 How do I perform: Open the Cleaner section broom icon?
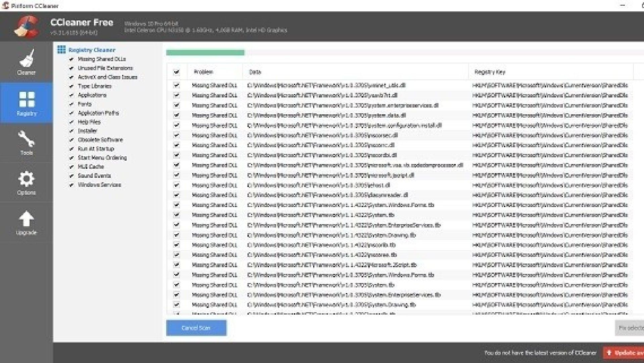pyautogui.click(x=26, y=58)
